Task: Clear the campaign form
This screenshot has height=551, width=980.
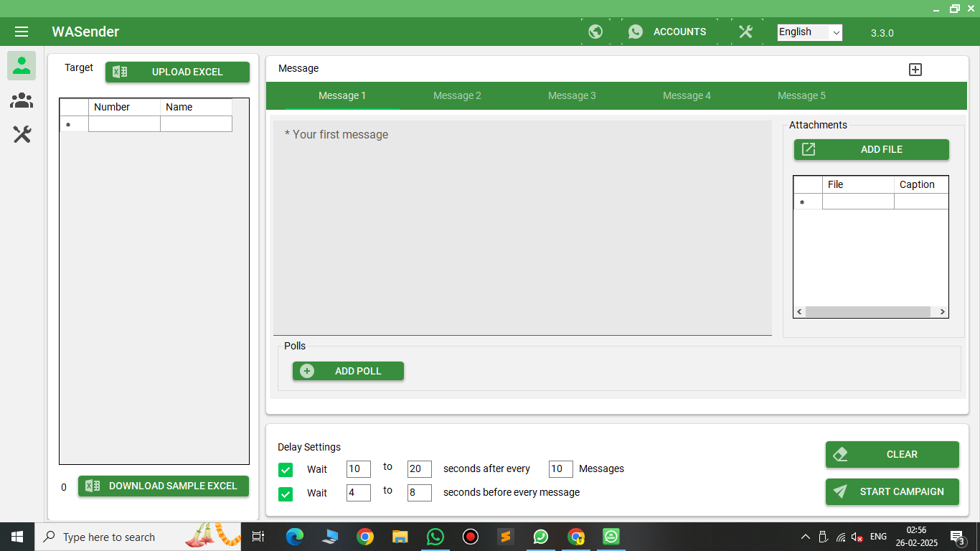Action: coord(892,454)
